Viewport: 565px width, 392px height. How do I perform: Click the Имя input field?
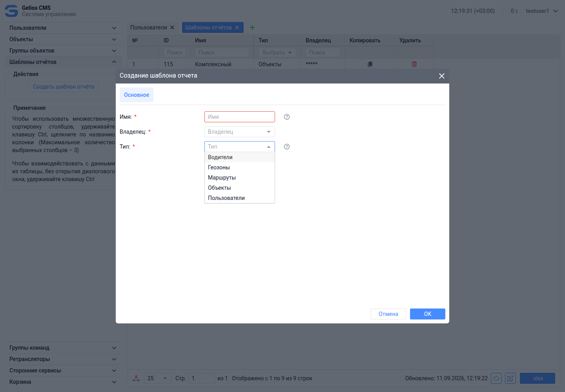(x=240, y=117)
